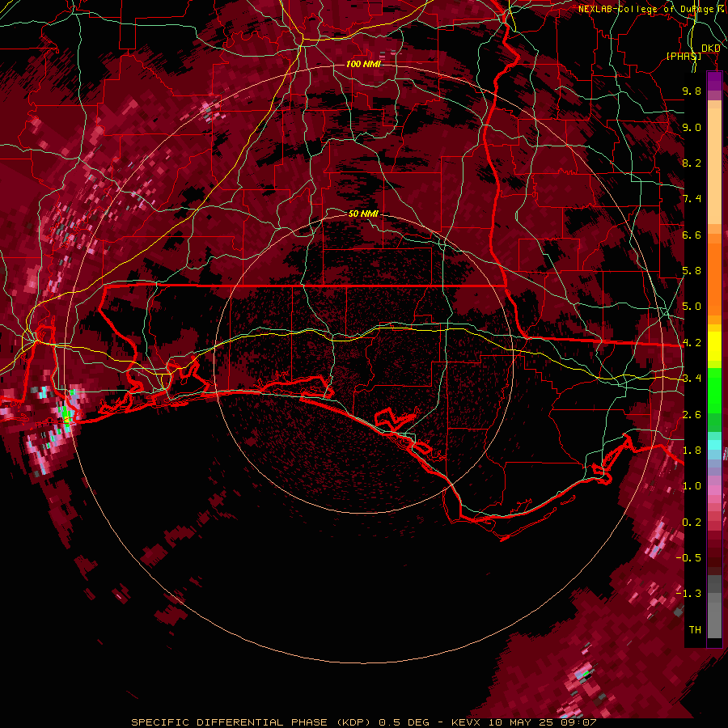This screenshot has width=728, height=728.
Task: Click the 1.0 value on the scale
Action: pos(692,486)
